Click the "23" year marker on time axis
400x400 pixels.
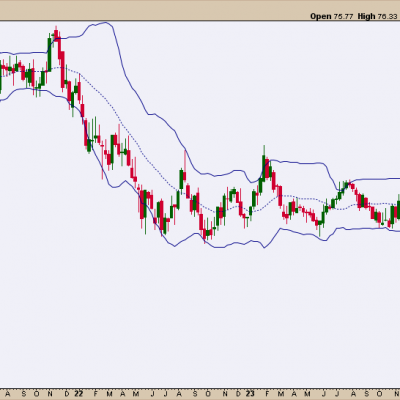coord(250,394)
